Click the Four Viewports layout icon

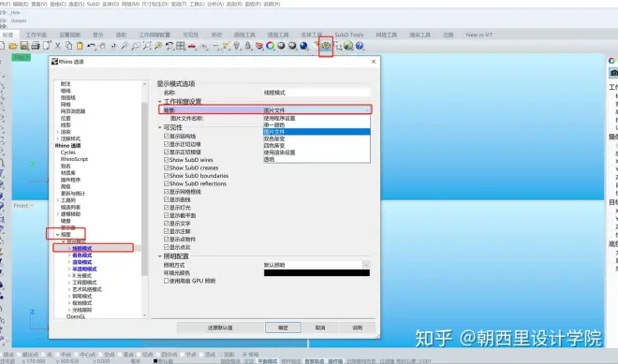[x=181, y=46]
